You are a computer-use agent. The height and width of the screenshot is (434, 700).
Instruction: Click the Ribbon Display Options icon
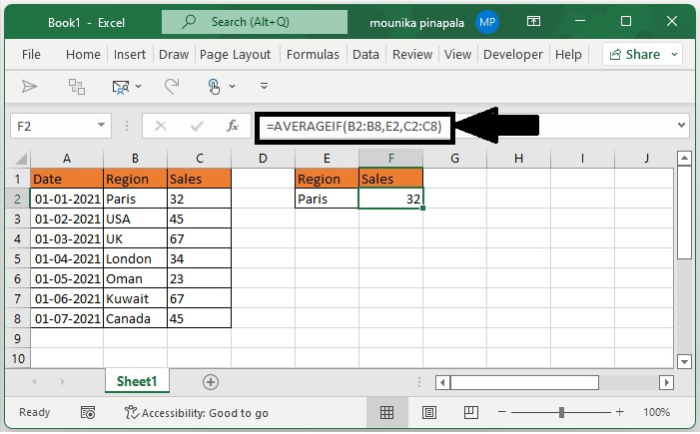pos(533,21)
